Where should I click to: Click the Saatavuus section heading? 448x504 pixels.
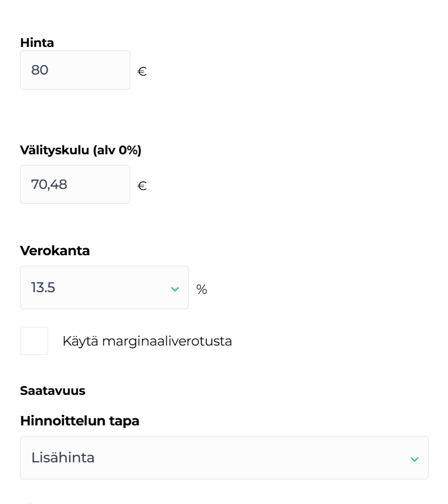(52, 391)
